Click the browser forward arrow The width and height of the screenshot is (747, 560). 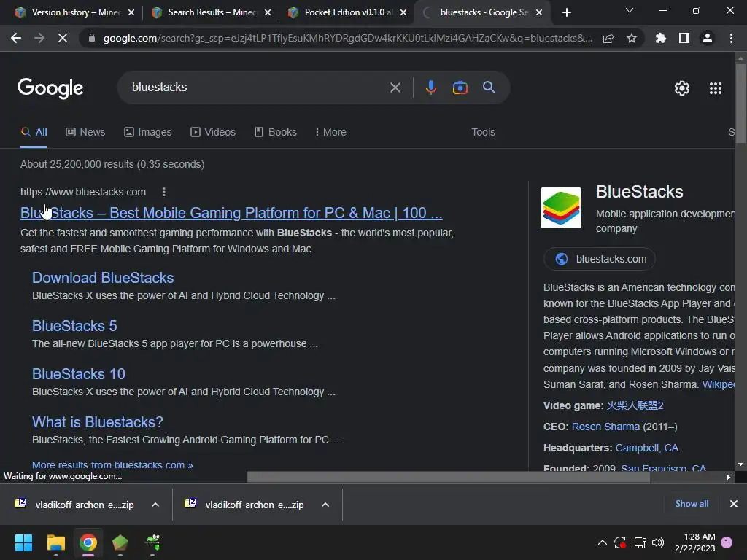pyautogui.click(x=39, y=38)
